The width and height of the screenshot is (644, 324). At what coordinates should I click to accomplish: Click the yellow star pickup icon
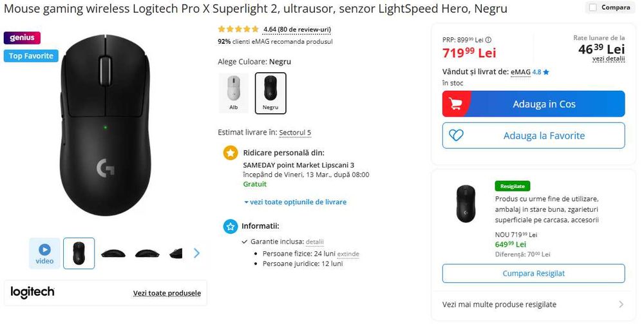(x=230, y=153)
